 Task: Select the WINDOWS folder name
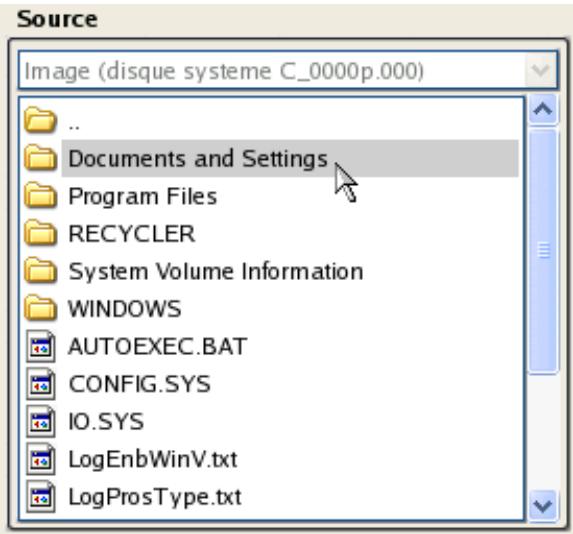click(125, 309)
